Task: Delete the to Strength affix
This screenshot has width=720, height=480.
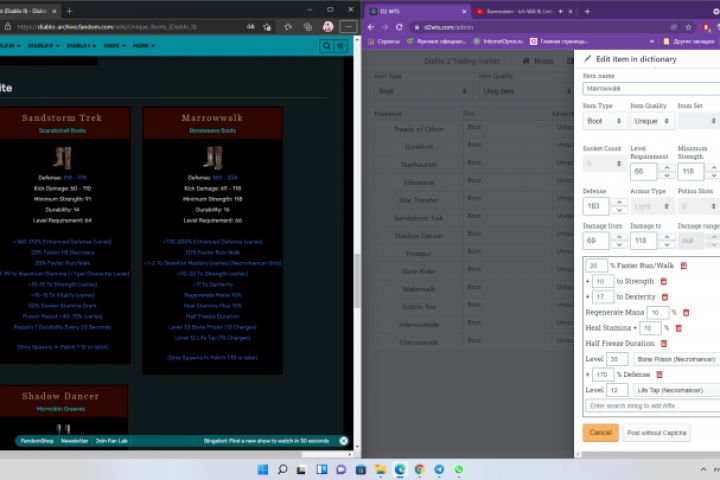Action: [663, 281]
